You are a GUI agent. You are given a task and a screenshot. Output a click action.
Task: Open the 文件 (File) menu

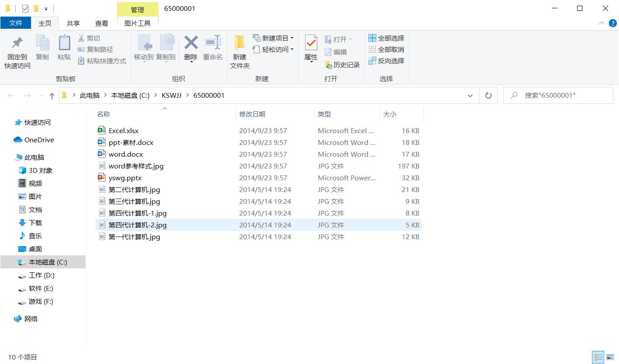tap(16, 23)
